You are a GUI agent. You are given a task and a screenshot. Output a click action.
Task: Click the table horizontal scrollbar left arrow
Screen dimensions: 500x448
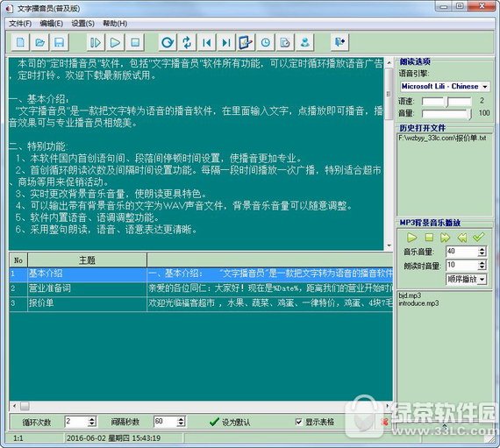[14, 406]
